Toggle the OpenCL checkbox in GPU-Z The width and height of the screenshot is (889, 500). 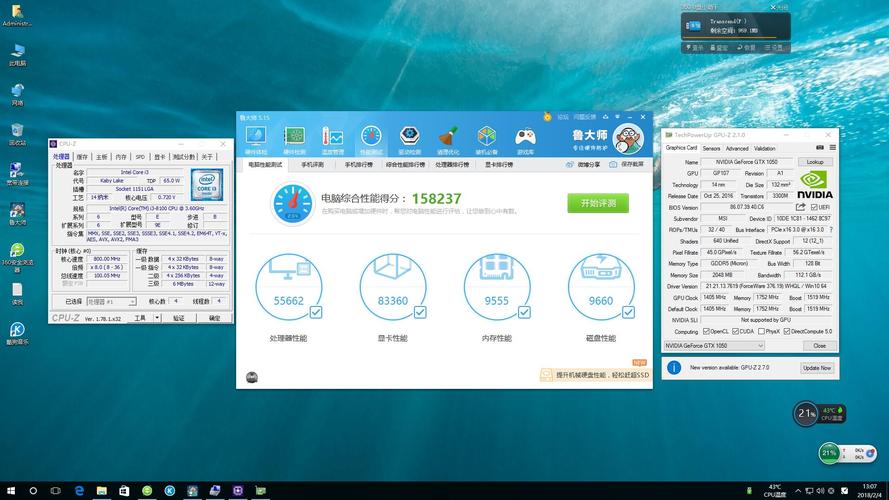[x=706, y=331]
